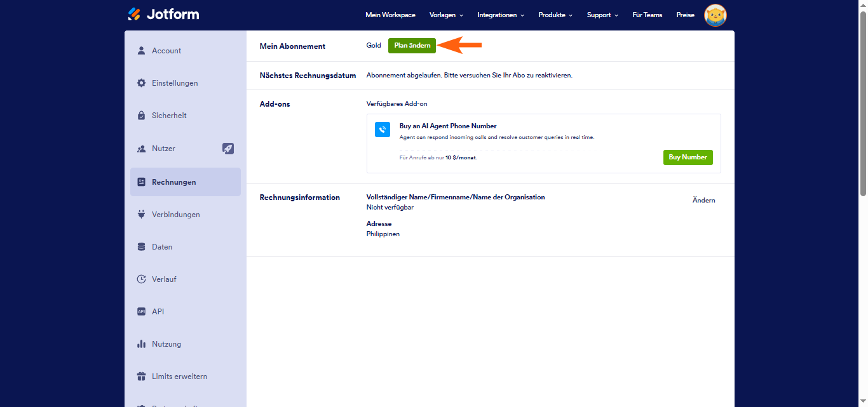Go to API section

click(186, 312)
